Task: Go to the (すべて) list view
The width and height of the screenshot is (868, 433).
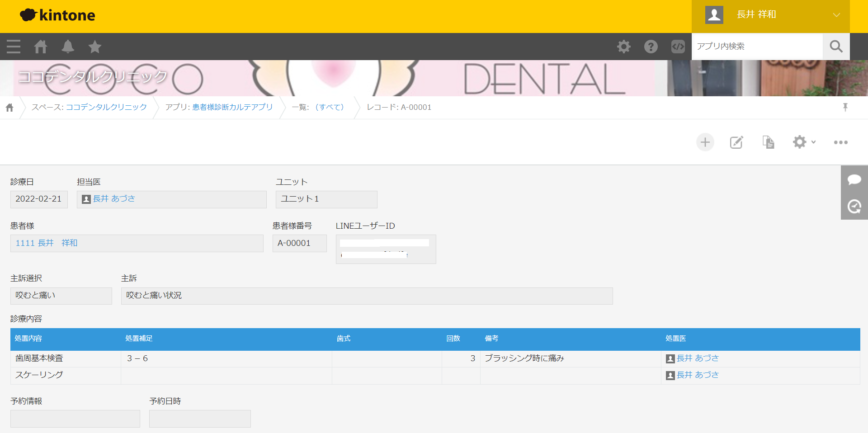Action: [x=329, y=108]
